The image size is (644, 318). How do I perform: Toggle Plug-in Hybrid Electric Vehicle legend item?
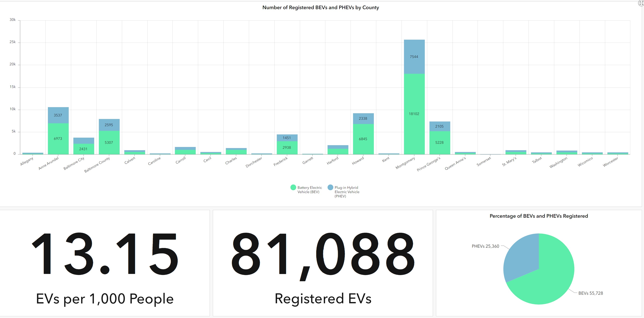(347, 192)
